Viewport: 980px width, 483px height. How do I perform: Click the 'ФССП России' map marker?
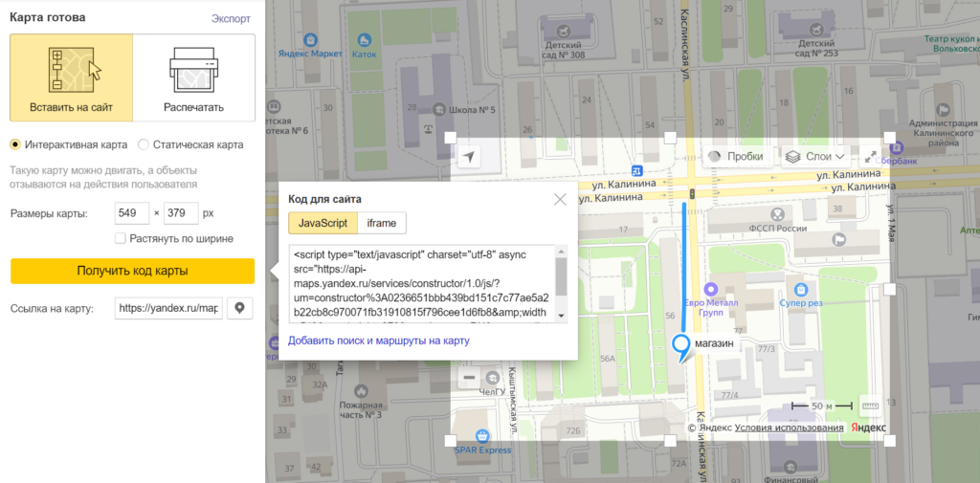click(x=776, y=215)
